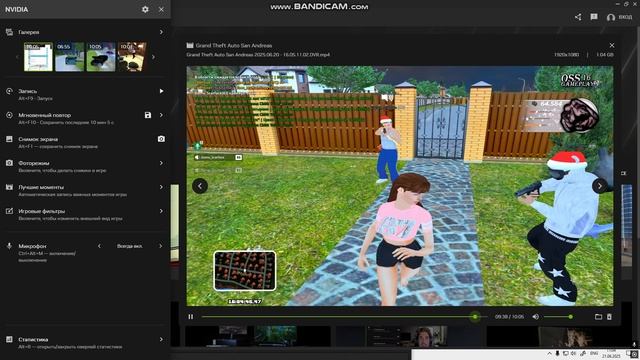
Task: Click the Статистика statistics icon
Action: coord(9,339)
